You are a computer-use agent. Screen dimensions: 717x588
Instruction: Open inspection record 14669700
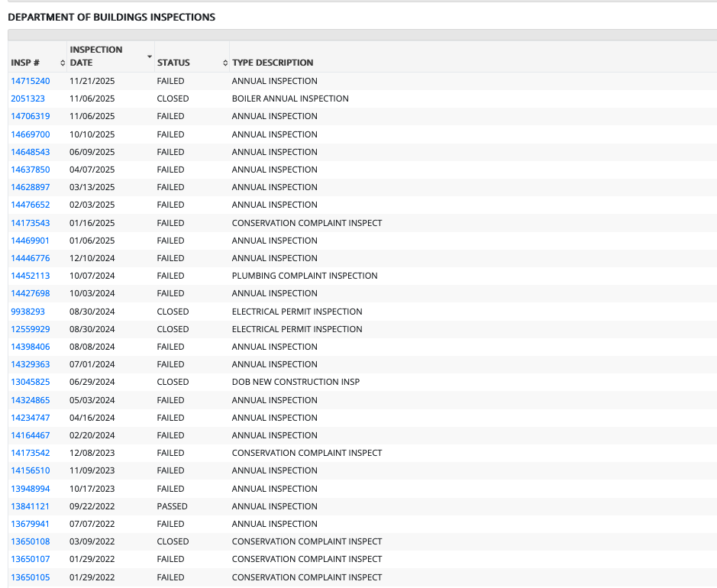pos(31,134)
